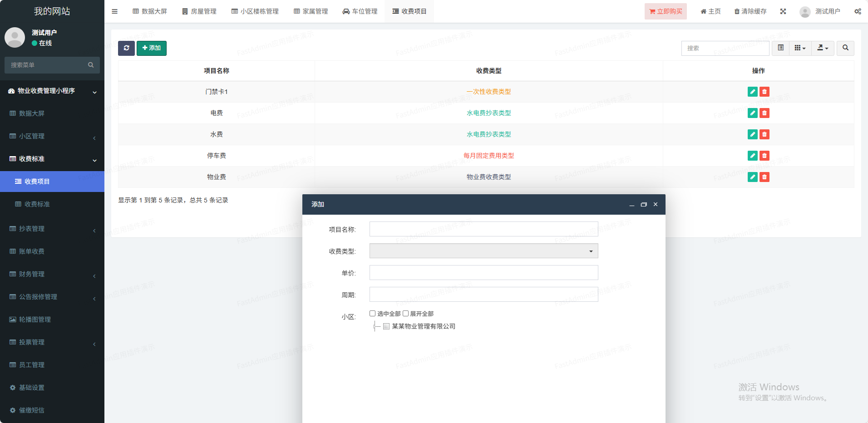868x423 pixels.
Task: Click the refresh table icon button
Action: coord(126,48)
